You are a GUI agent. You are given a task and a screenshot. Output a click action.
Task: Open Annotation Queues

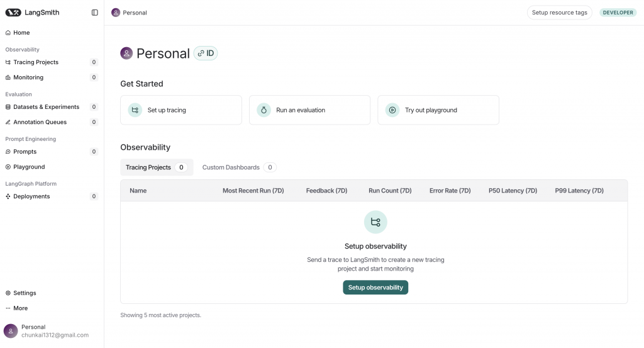click(52, 122)
